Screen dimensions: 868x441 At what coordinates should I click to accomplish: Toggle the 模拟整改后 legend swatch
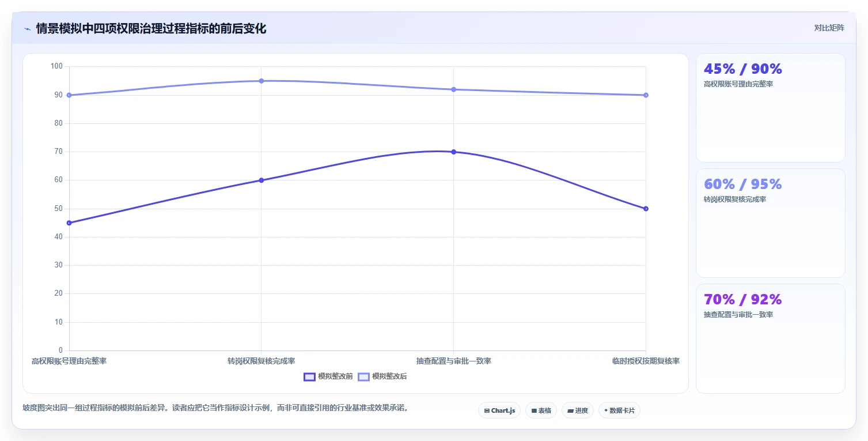point(363,376)
